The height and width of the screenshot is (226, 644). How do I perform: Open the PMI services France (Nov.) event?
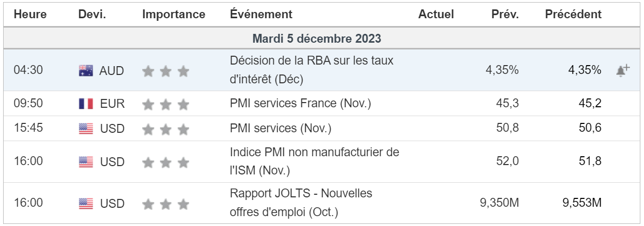(x=300, y=104)
